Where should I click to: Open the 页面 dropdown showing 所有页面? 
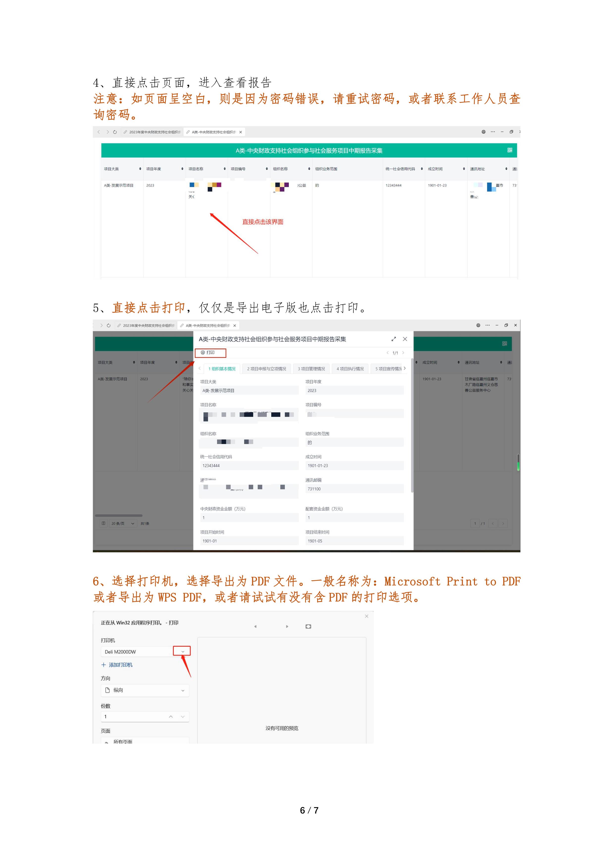coord(145,740)
